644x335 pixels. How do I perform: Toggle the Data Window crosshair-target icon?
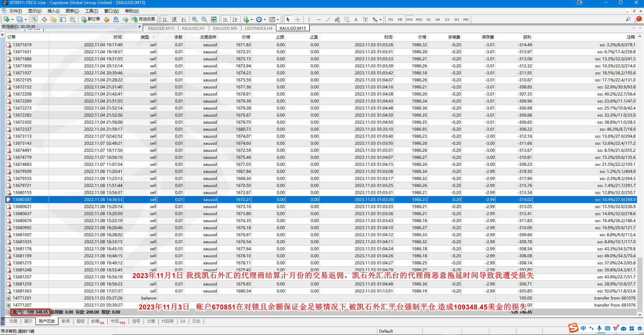44,19
